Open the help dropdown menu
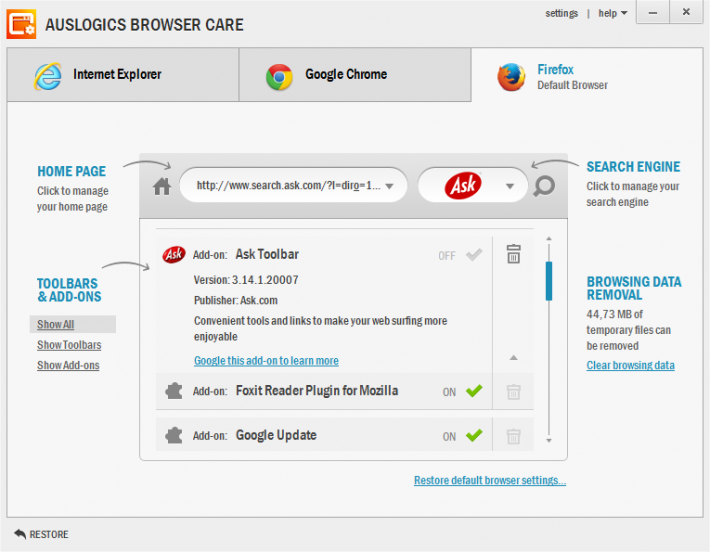This screenshot has width=710, height=552. point(613,14)
